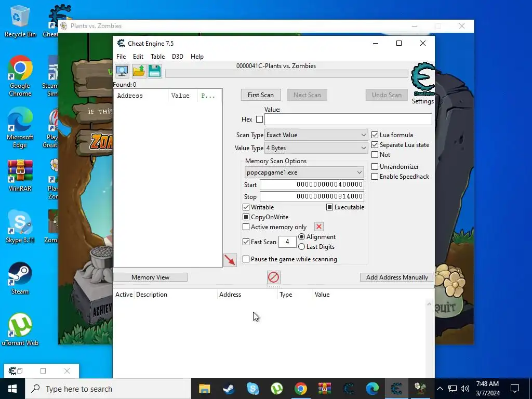Toggle the Hex checkbox
The height and width of the screenshot is (399, 532).
(260, 119)
